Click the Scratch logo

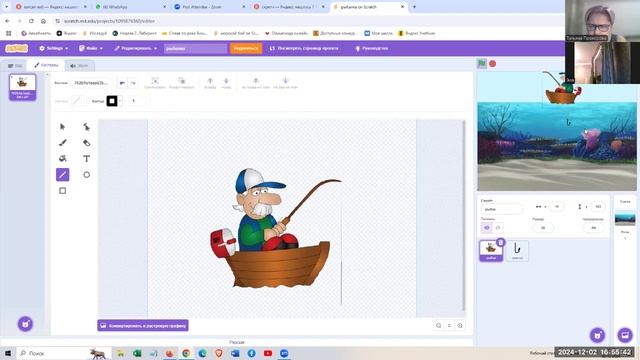[17, 48]
